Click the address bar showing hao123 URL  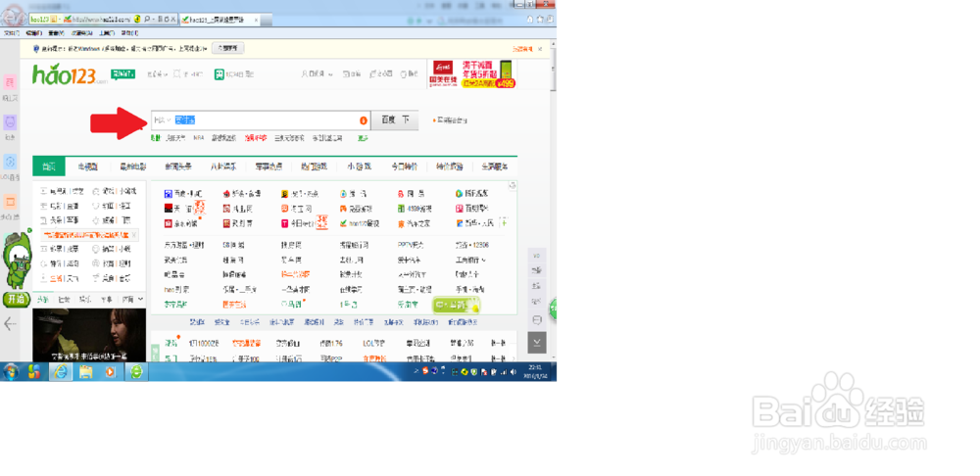point(101,20)
